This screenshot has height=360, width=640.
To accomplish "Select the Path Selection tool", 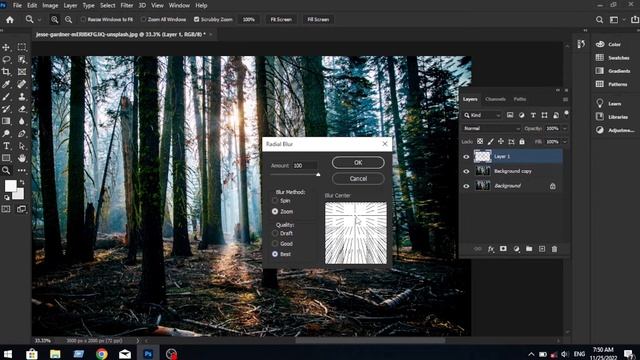I will [x=22, y=146].
